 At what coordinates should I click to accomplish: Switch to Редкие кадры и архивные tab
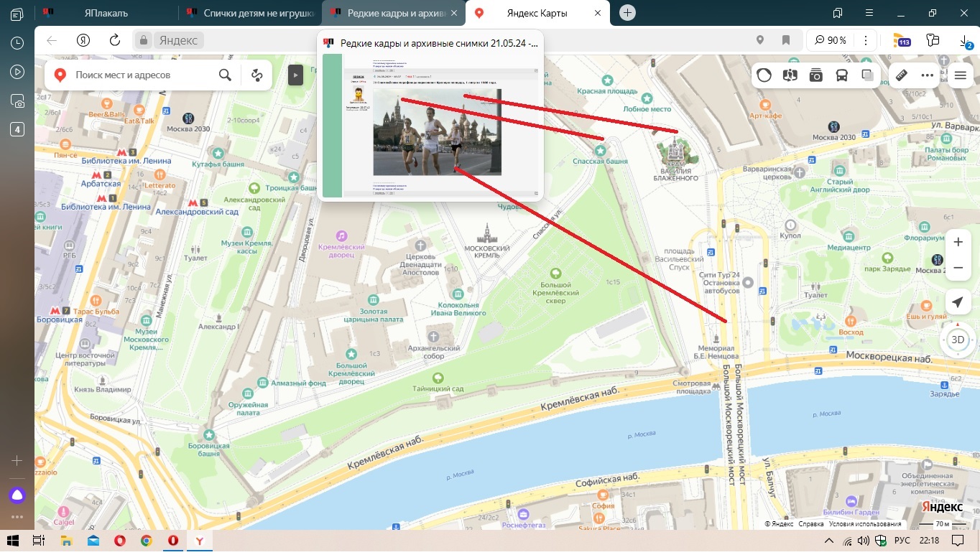(x=394, y=13)
